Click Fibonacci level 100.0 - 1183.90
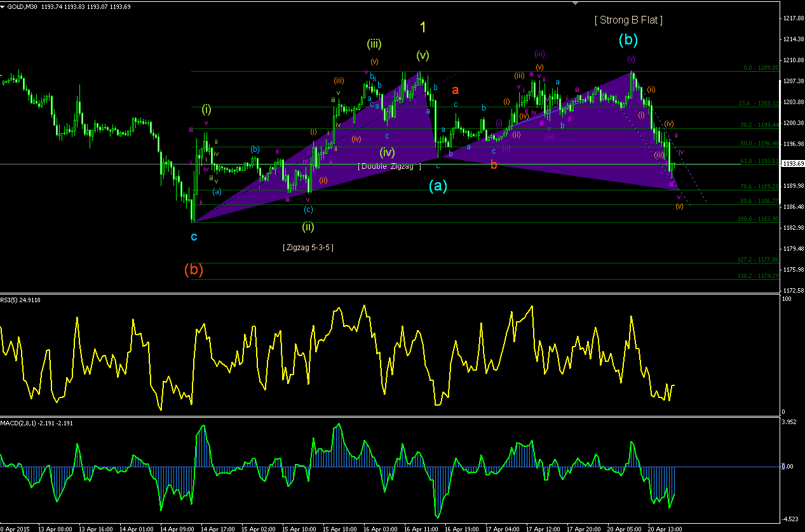 click(x=757, y=218)
